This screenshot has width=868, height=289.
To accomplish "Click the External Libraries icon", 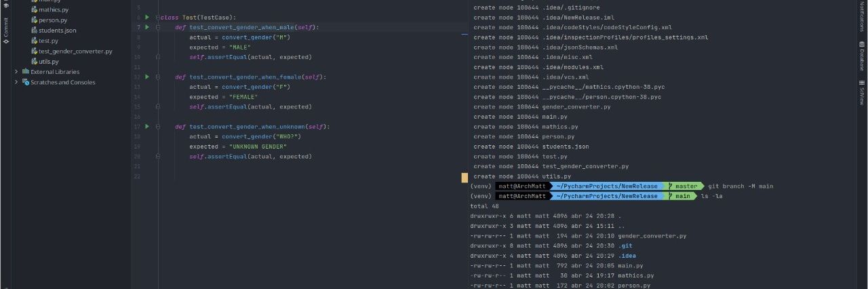I will point(25,71).
